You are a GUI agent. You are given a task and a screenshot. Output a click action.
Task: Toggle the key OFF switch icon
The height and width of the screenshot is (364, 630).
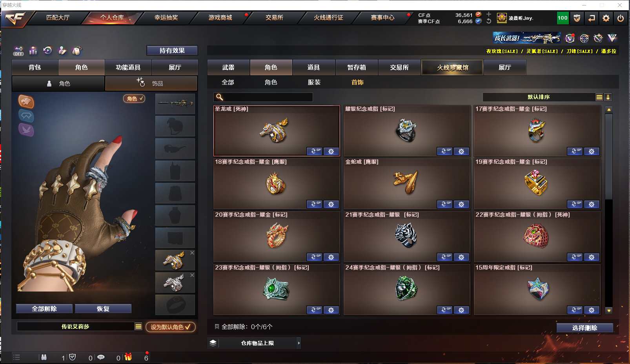(18, 51)
